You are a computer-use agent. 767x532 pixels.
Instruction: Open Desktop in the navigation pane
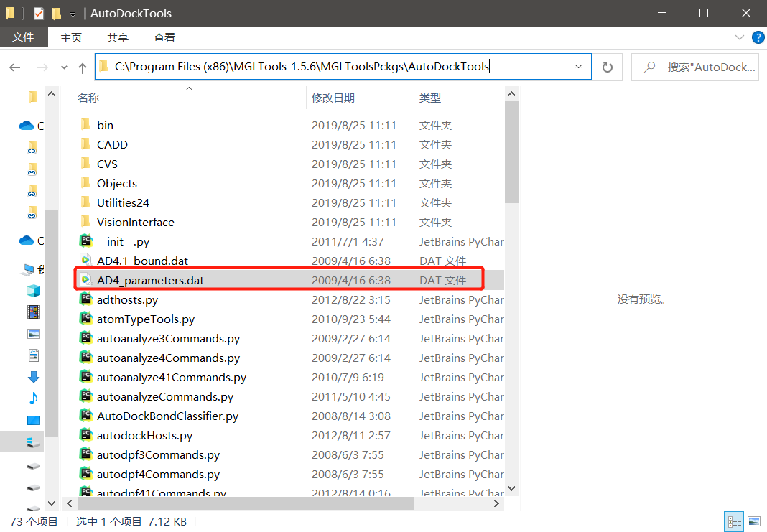[33, 420]
